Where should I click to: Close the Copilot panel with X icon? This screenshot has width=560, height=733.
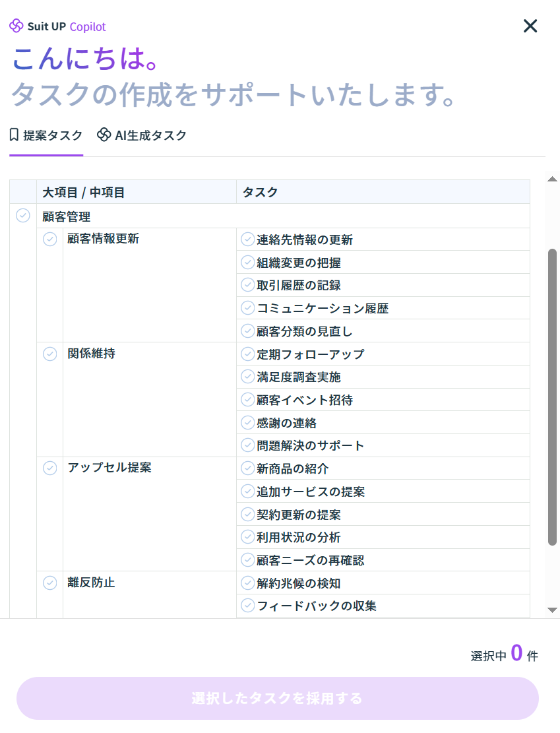click(530, 26)
